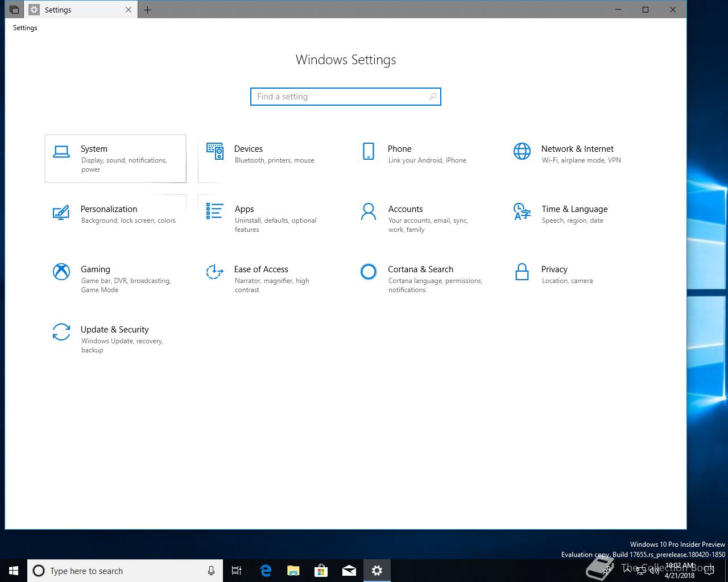The image size is (728, 582).
Task: Click the Windows Settings heading
Action: pos(346,60)
